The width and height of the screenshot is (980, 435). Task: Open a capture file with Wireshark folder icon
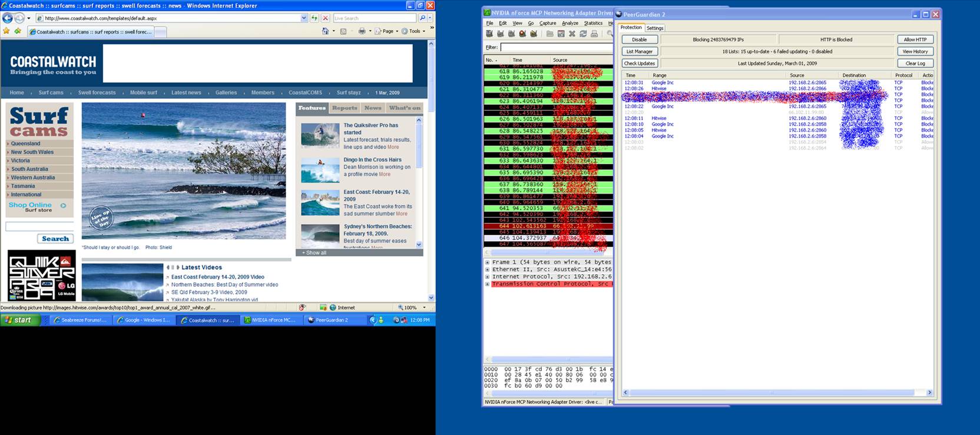(549, 34)
